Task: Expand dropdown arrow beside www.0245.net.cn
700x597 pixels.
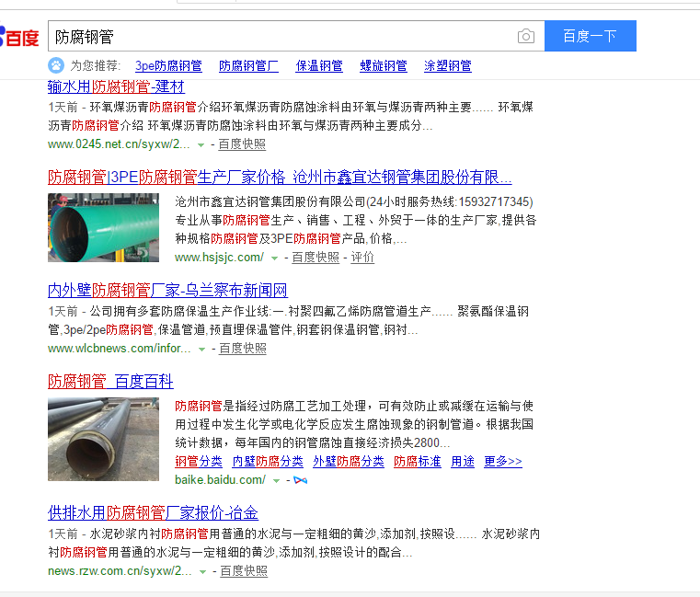Action: [201, 145]
